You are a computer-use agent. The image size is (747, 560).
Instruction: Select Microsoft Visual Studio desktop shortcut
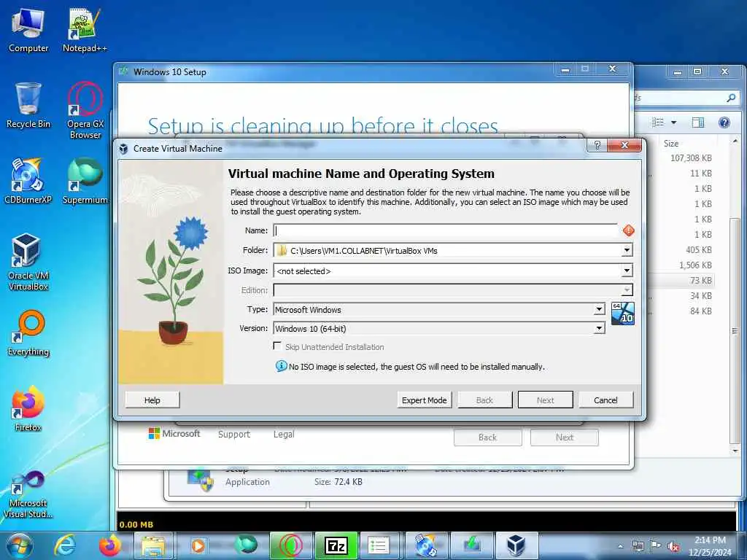[x=28, y=494]
